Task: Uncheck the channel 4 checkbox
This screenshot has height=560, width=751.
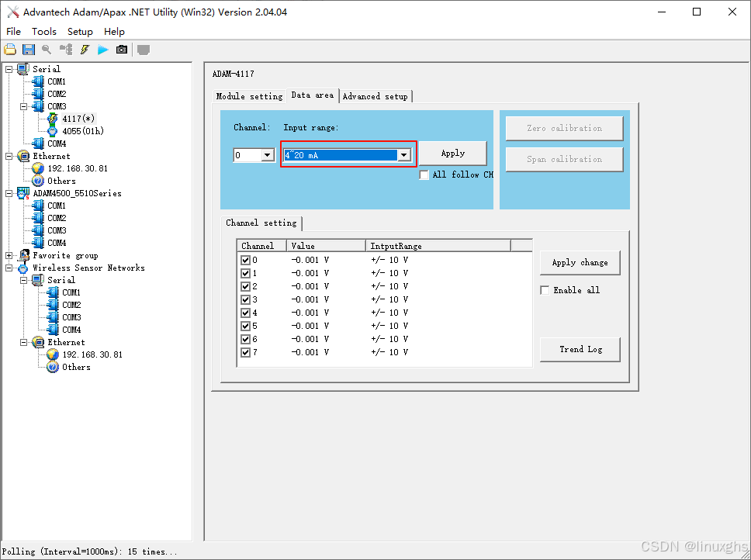Action: click(246, 313)
